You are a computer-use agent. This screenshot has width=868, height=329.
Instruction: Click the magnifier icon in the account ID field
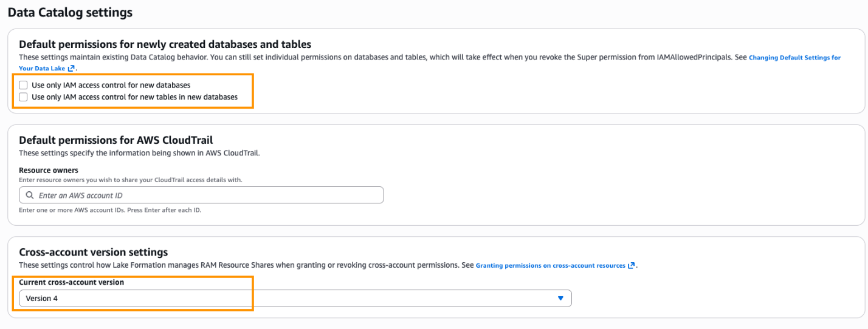[x=29, y=195]
